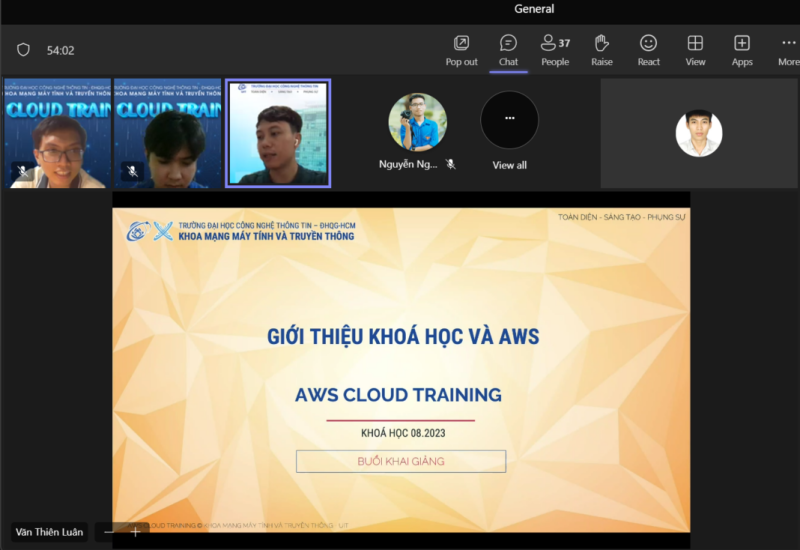Viewport: 800px width, 550px height.
Task: Open the Pop out meeting option
Action: [x=461, y=51]
